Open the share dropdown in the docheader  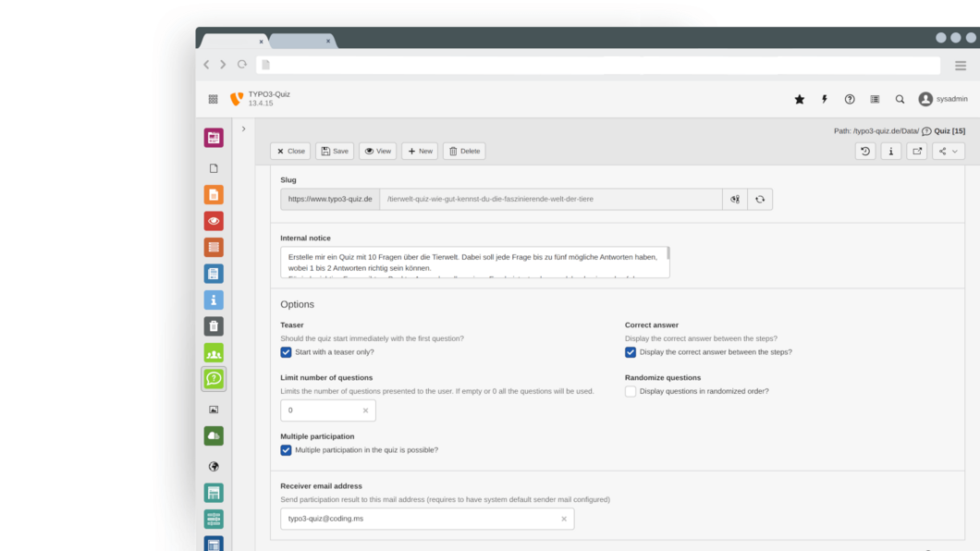[949, 152]
